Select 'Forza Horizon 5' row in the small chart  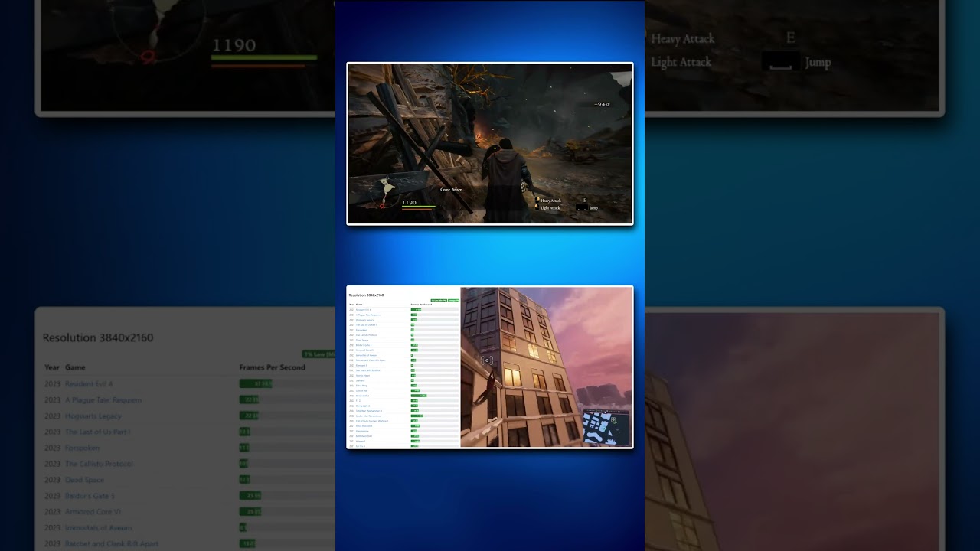coord(403,426)
